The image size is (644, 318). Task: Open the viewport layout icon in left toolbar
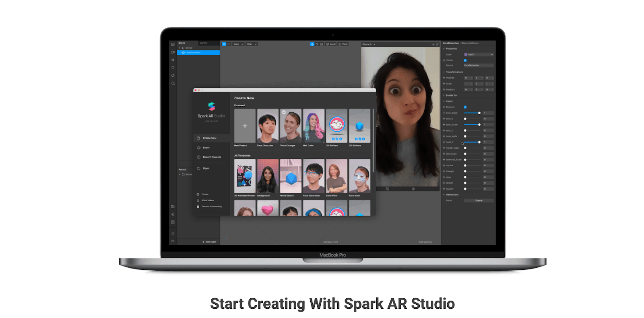point(173,44)
